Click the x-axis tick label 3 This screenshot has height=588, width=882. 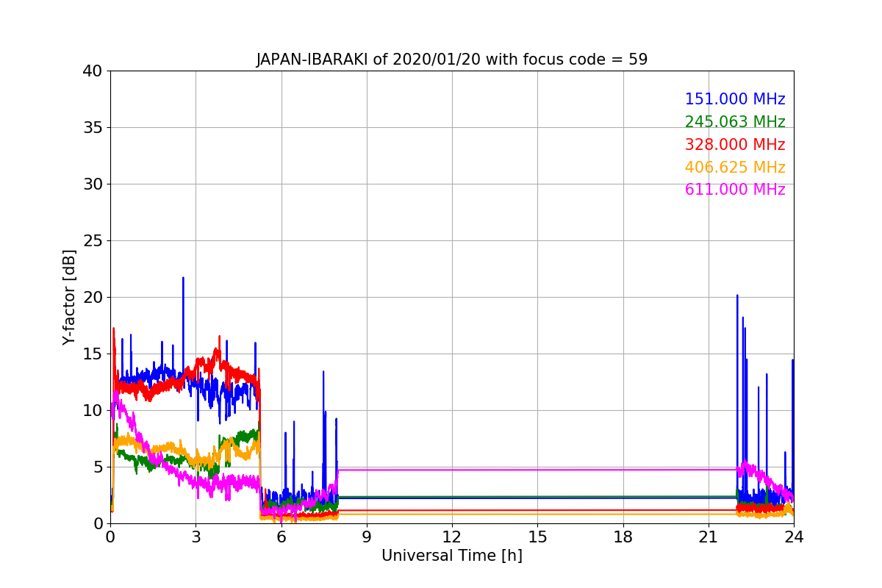tap(196, 537)
